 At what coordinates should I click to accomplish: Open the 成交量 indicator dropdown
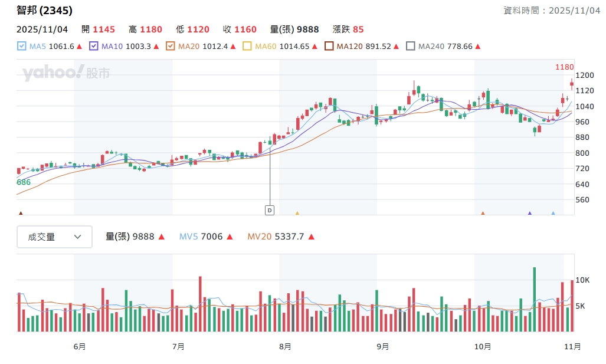(x=54, y=237)
